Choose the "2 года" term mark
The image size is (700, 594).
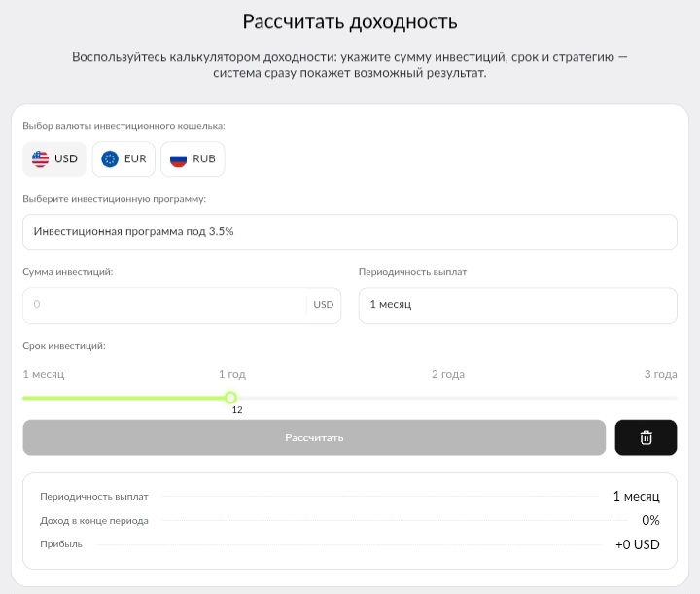point(448,374)
